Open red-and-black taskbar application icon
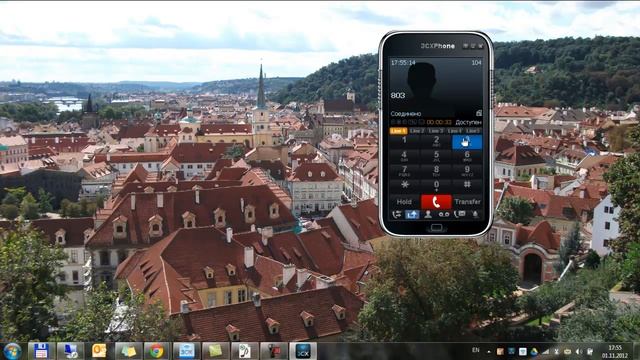The width and height of the screenshot is (640, 360). tap(274, 351)
